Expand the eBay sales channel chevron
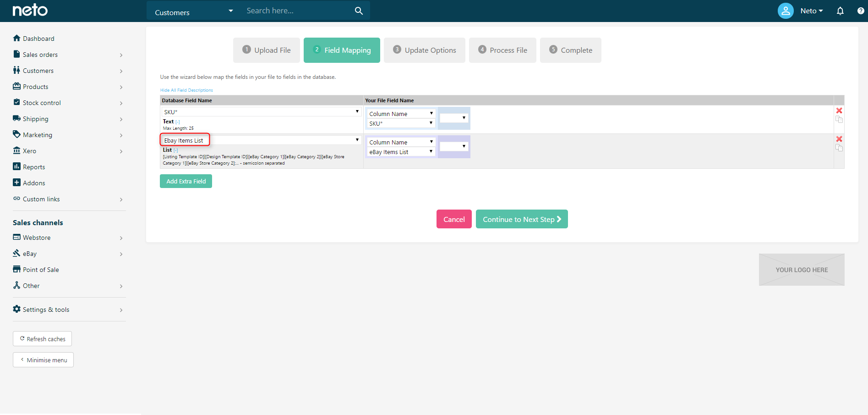 click(121, 254)
